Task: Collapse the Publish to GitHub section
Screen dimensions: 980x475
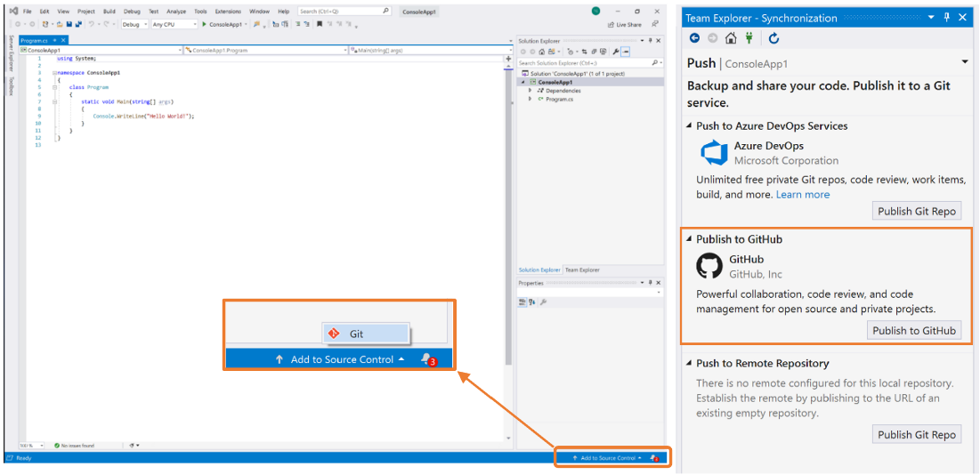Action: pyautogui.click(x=689, y=239)
